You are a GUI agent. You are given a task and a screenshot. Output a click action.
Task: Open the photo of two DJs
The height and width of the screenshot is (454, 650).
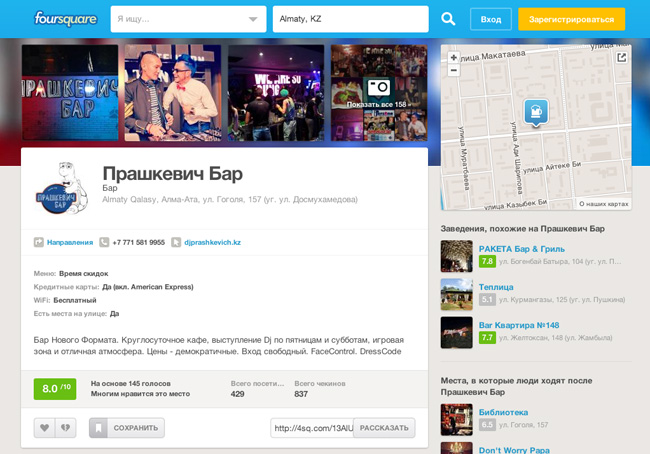pos(173,93)
